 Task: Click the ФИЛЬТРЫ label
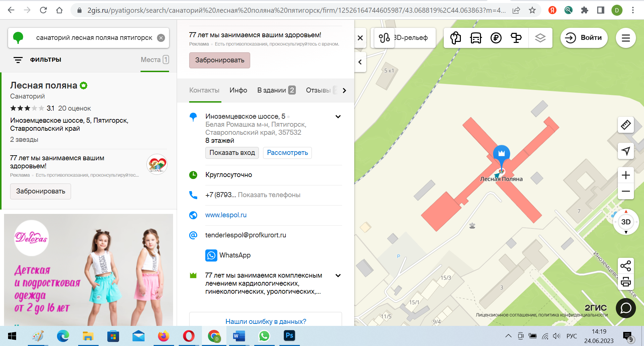coord(46,60)
